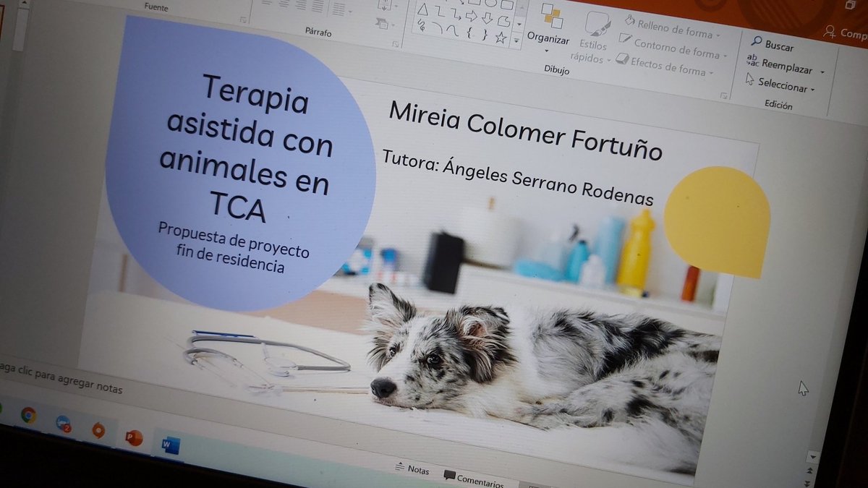
Task: Toggle the Comentarios pane in status bar
Action: coord(474,479)
